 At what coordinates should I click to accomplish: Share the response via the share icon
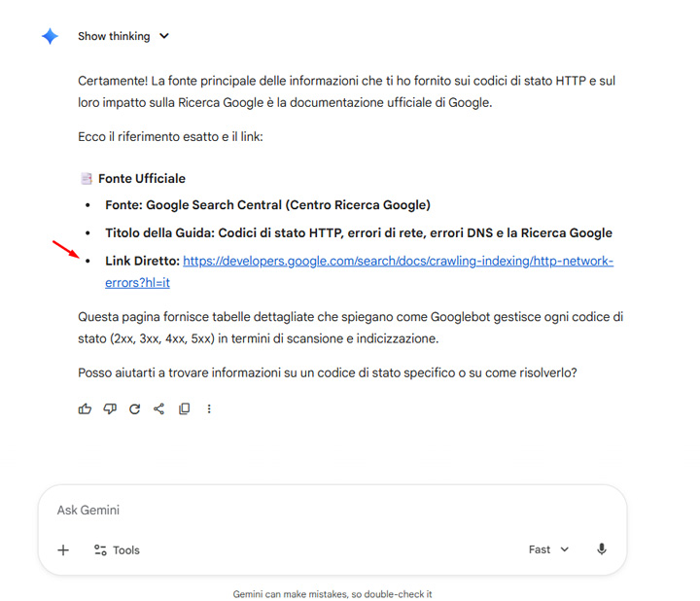[159, 409]
